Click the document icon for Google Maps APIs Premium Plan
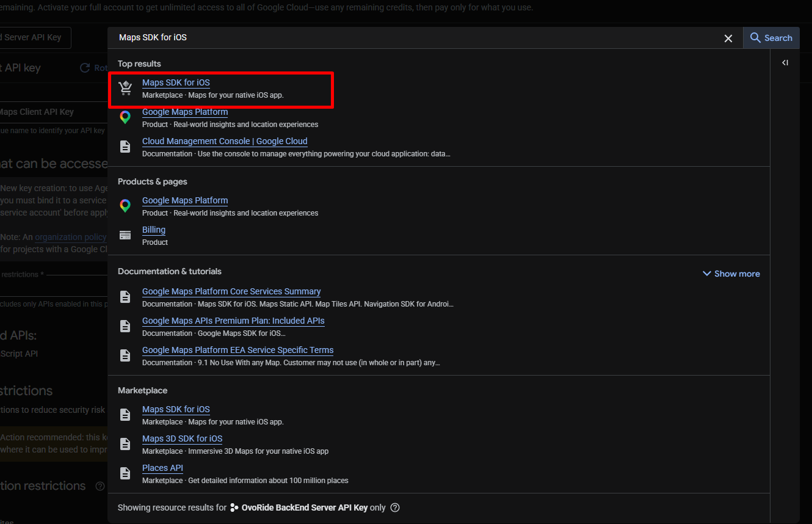Screen dimensions: 812x524 pos(125,326)
